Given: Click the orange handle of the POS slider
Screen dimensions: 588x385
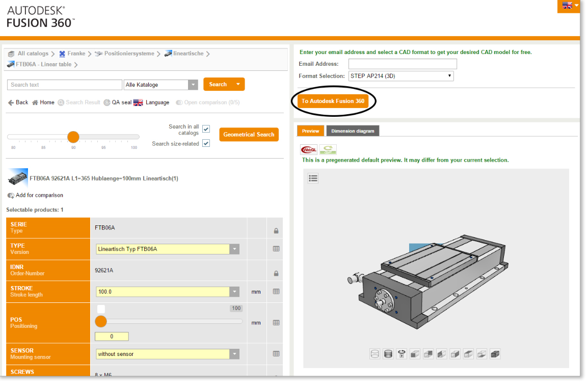Looking at the screenshot, I should point(101,321).
